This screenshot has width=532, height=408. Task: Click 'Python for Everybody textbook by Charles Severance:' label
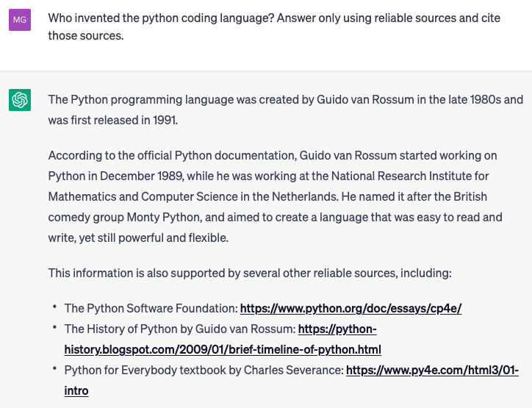tap(204, 370)
